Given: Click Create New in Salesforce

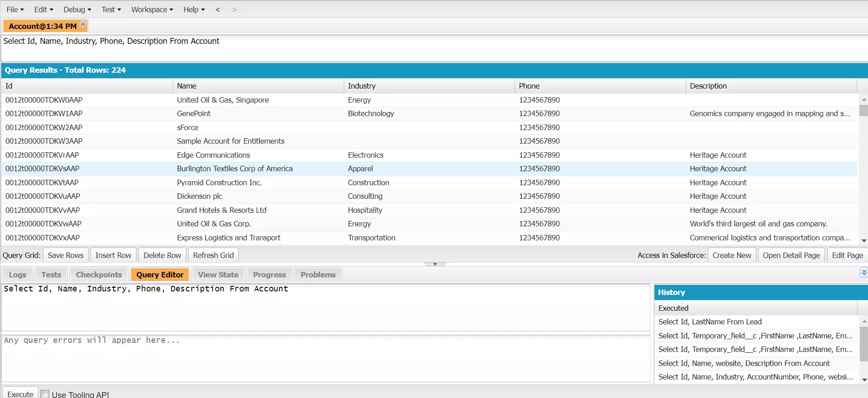Looking at the screenshot, I should [732, 255].
